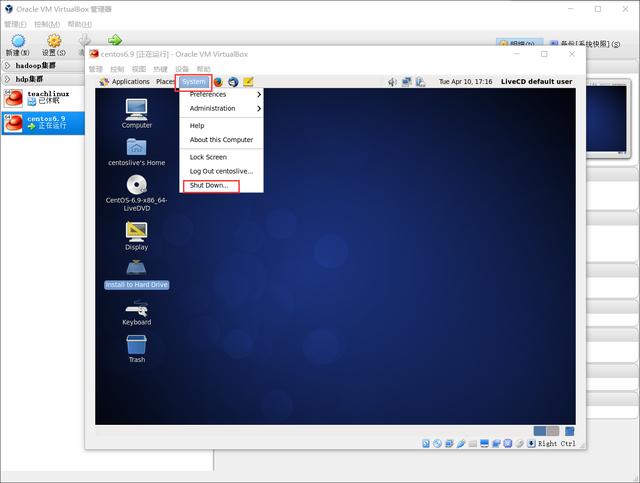
Task: Select the teachlinux VM in the list
Action: point(42,98)
